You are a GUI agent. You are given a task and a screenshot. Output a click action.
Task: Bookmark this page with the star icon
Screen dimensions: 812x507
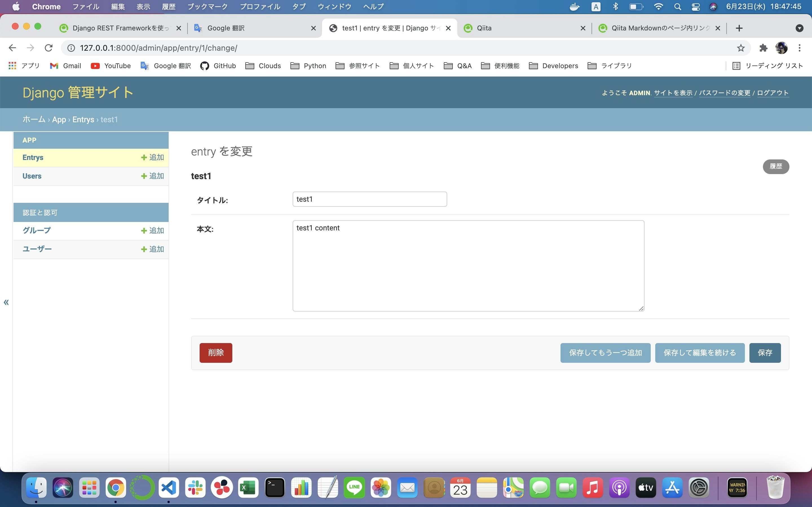[741, 48]
